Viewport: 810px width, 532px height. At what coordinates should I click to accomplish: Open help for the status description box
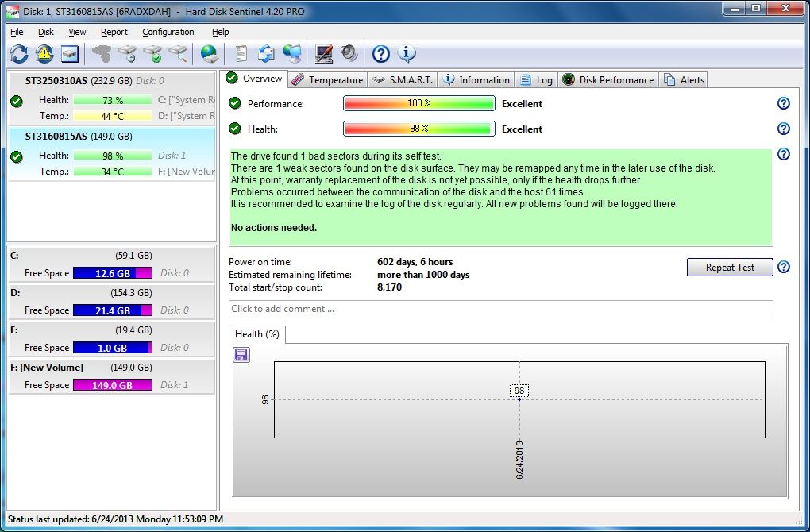pyautogui.click(x=784, y=154)
